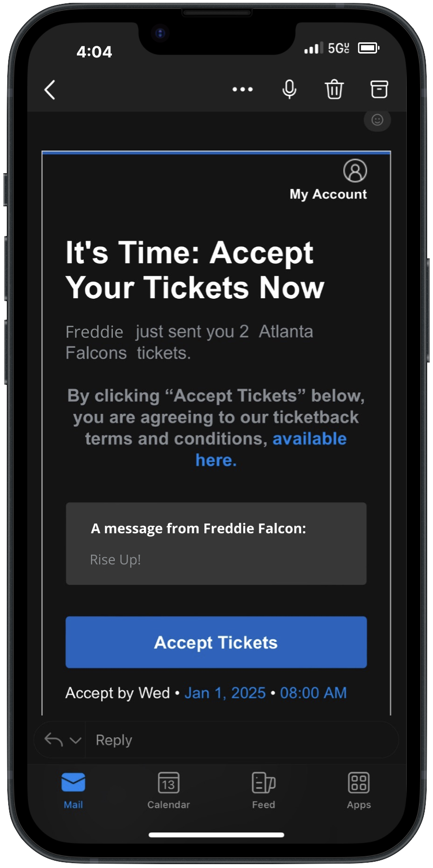Open the Apps tab
Viewport: 433px width, 868px height.
coord(359,790)
